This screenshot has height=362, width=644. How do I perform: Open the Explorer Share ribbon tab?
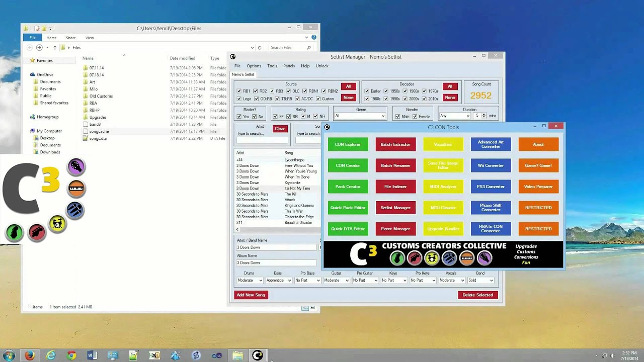71,38
